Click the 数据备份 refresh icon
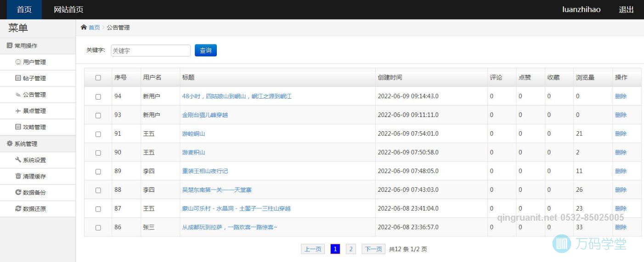 click(18, 192)
